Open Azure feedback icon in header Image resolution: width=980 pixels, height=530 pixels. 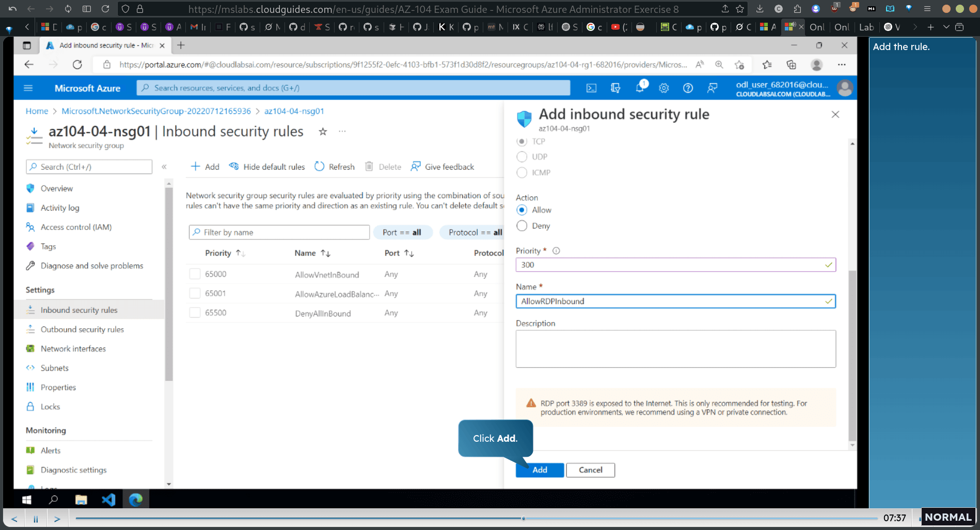712,88
